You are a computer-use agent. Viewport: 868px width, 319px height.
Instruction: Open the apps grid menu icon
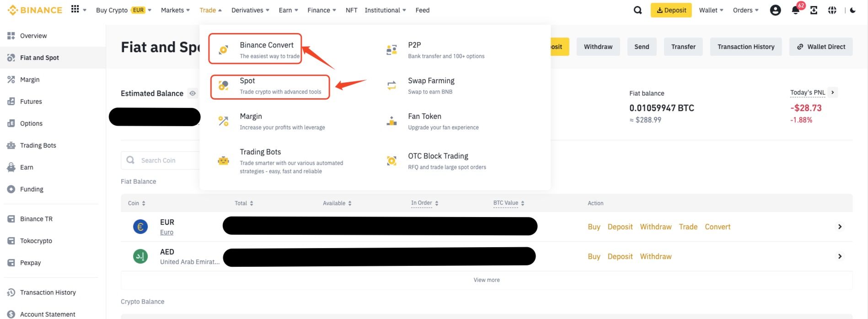point(75,10)
